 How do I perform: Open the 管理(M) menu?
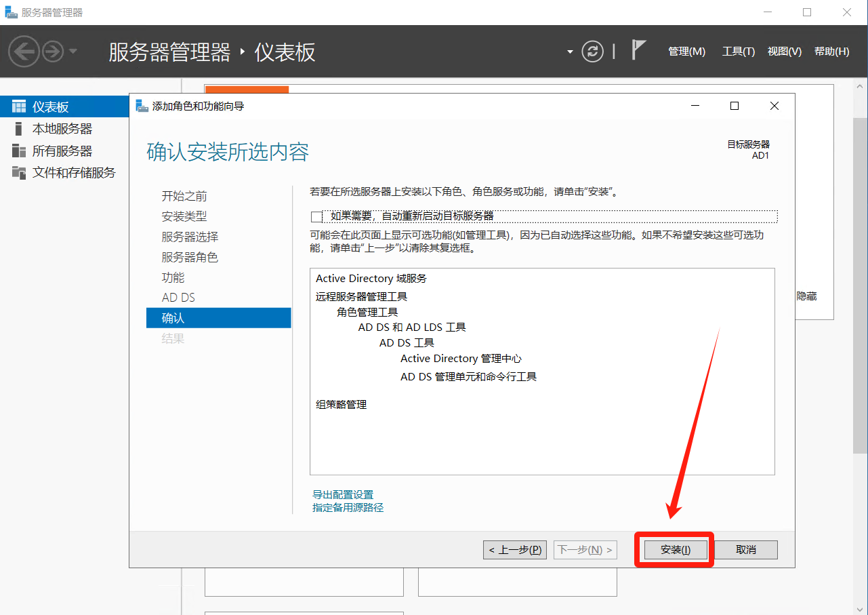click(x=686, y=52)
